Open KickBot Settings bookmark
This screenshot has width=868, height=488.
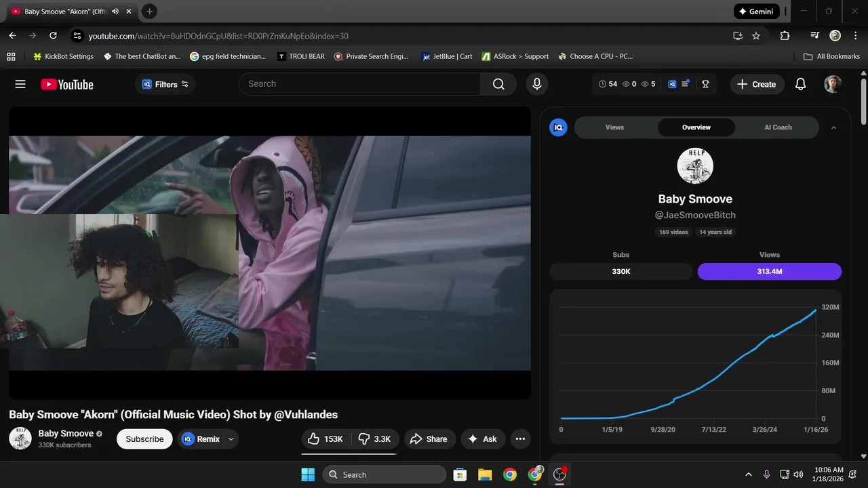[62, 56]
